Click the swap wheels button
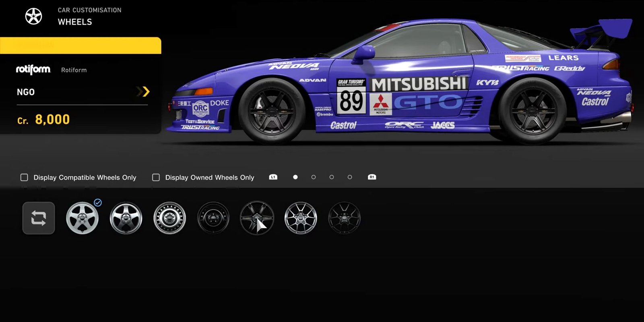The width and height of the screenshot is (644, 322). tap(39, 218)
